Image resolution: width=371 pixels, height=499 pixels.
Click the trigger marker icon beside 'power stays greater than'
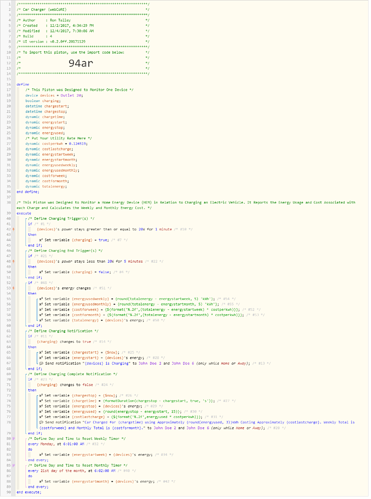(13, 229)
